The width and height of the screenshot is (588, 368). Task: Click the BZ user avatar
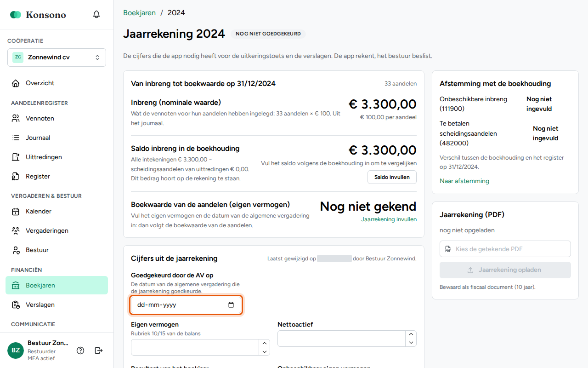tap(16, 351)
